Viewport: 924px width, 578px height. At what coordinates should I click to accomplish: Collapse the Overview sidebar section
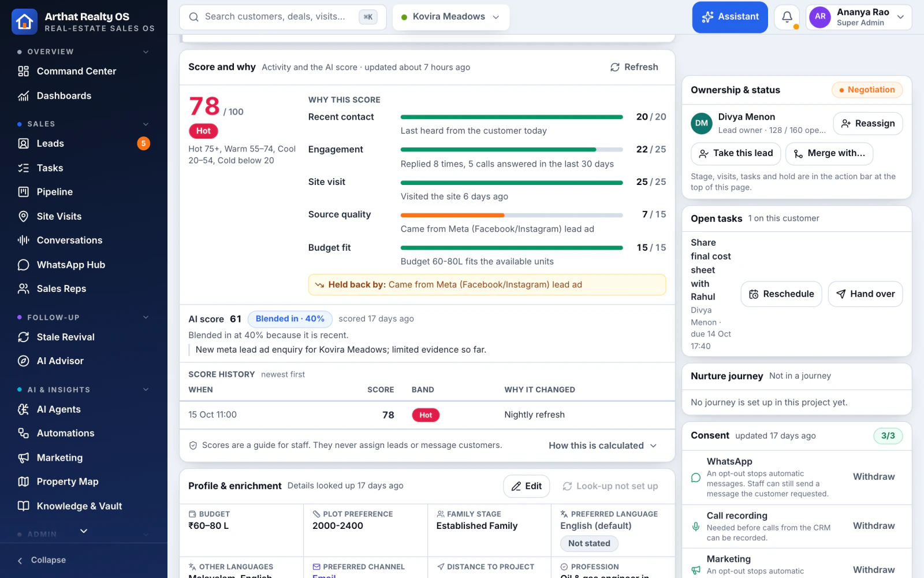(x=146, y=52)
